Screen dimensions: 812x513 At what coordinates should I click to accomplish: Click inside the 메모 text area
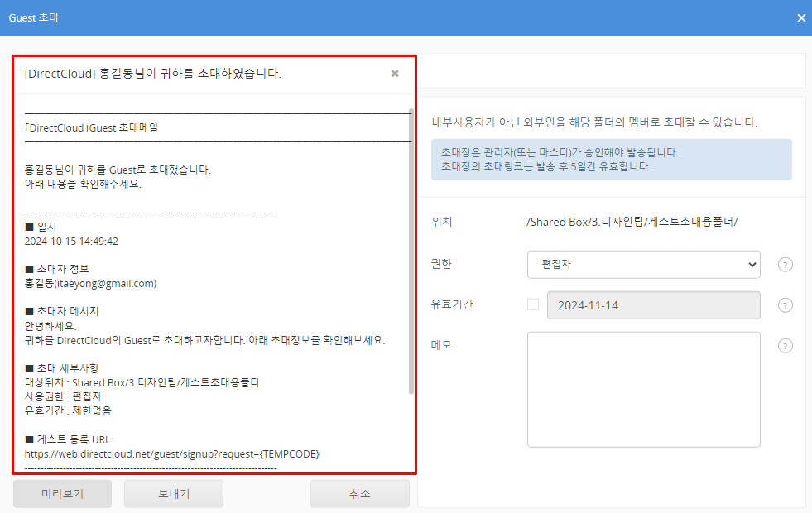643,389
